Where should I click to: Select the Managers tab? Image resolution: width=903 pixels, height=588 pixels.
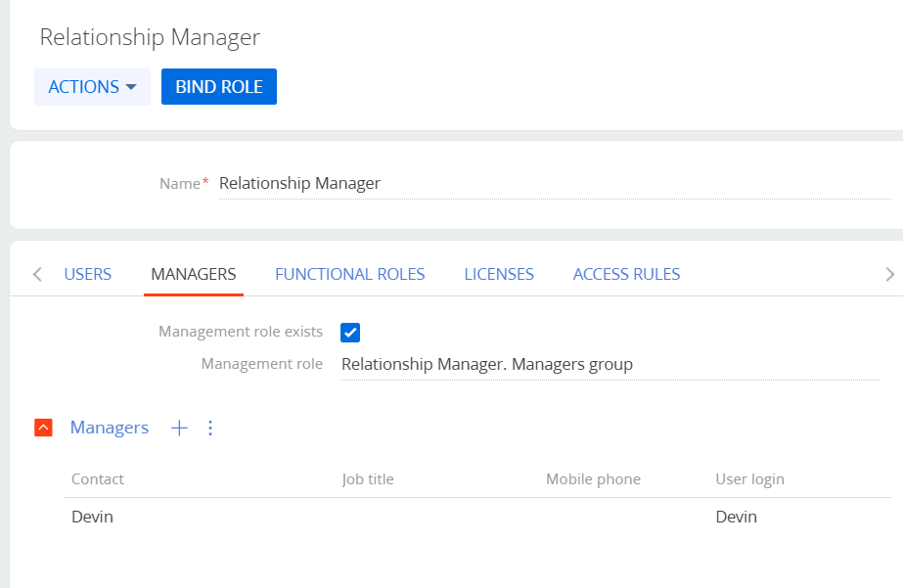point(193,274)
